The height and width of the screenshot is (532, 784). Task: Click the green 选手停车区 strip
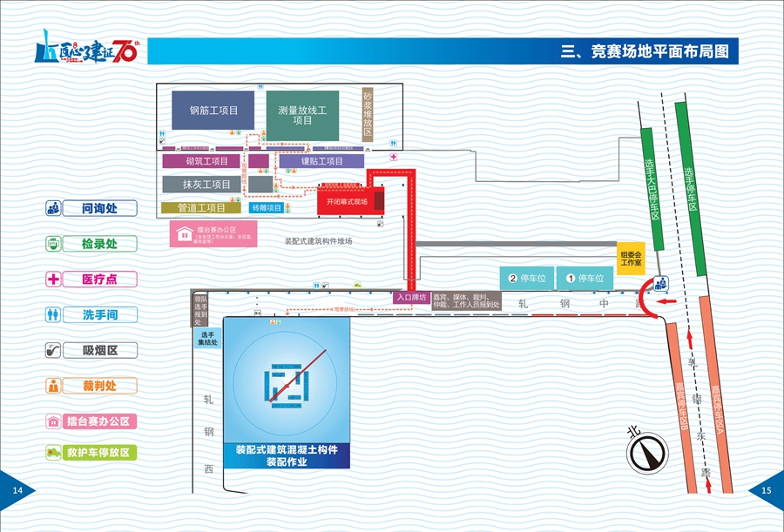pyautogui.click(x=691, y=189)
